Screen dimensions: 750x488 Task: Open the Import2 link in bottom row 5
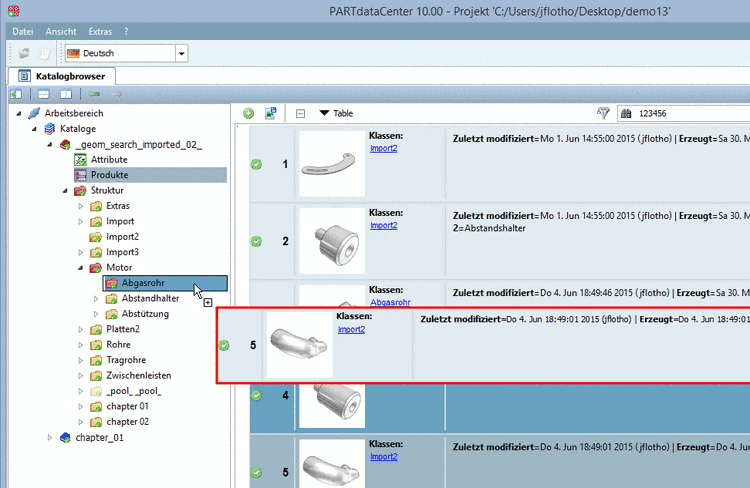pos(384,457)
